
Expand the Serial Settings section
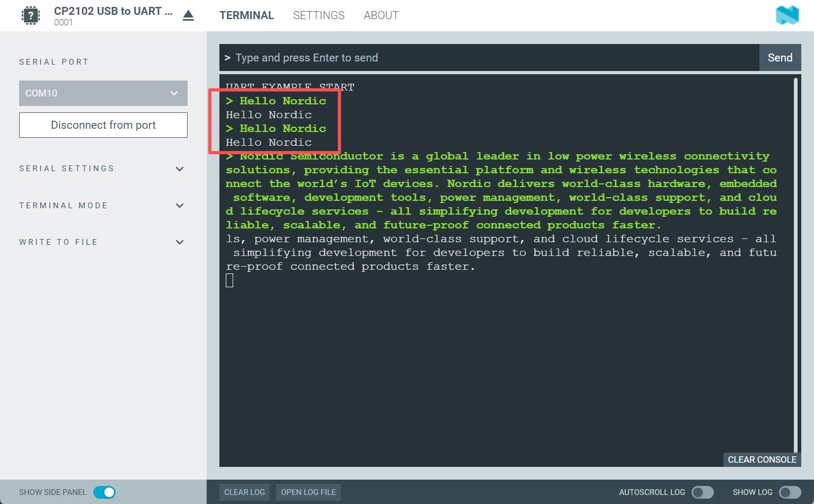pyautogui.click(x=180, y=169)
